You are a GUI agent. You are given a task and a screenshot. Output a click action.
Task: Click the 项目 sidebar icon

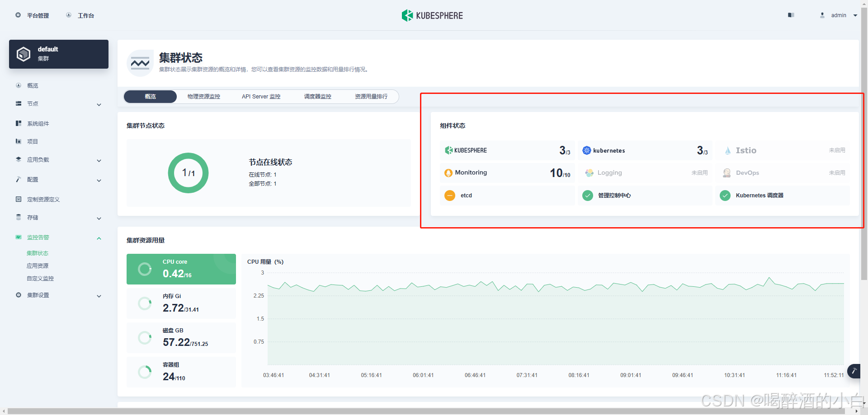pyautogui.click(x=19, y=141)
